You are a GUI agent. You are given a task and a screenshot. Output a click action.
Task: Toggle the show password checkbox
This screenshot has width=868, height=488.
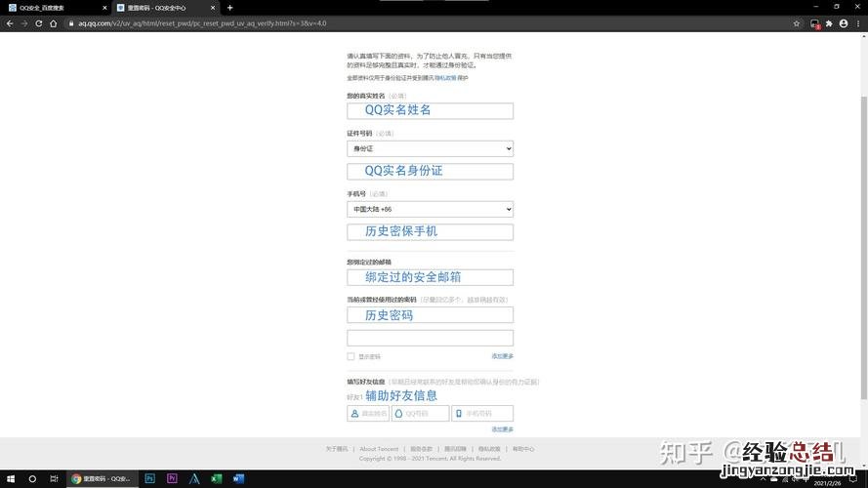(351, 357)
